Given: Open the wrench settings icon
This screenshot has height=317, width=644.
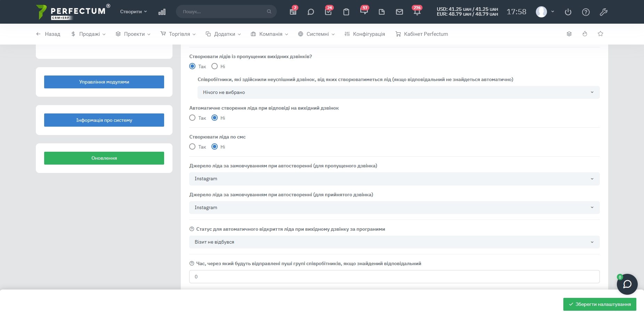Looking at the screenshot, I should [603, 12].
